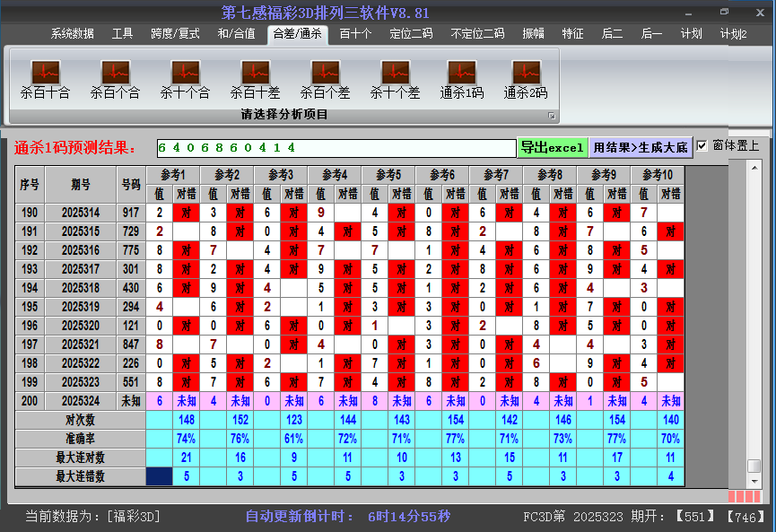Screen dimensions: 776x532
Task: Click the prediction result text field
Action: coord(335,148)
